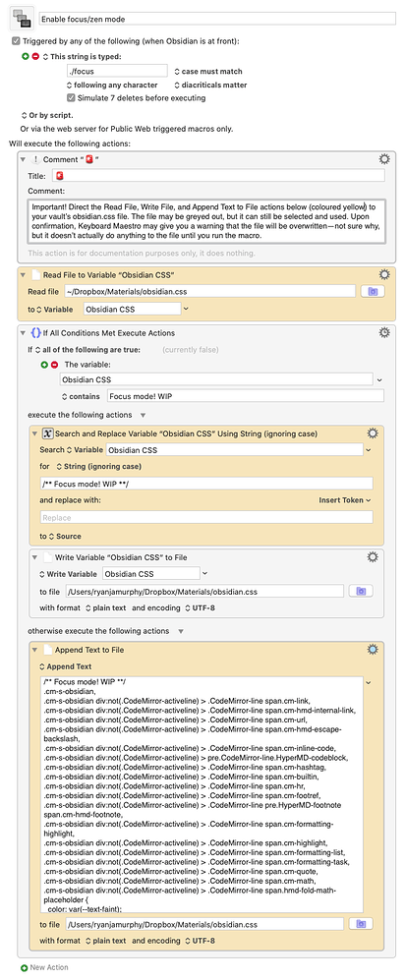The image size is (405, 980).
Task: Remove the variable condition with red minus
Action: tap(54, 365)
